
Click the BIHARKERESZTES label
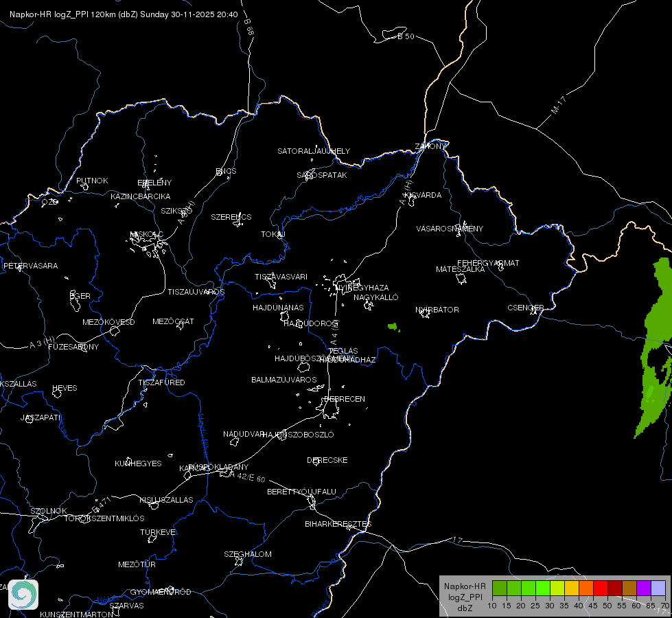pos(338,524)
